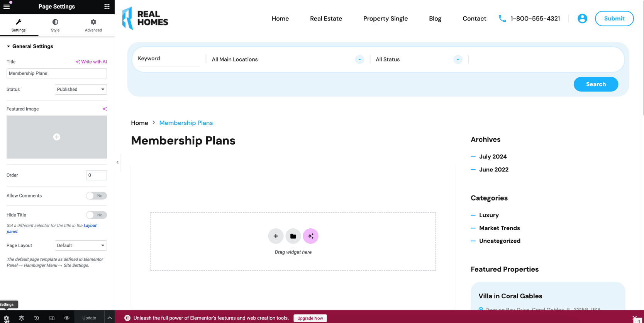The width and height of the screenshot is (644, 323).
Task: Preview changes with eye icon
Action: click(x=67, y=318)
